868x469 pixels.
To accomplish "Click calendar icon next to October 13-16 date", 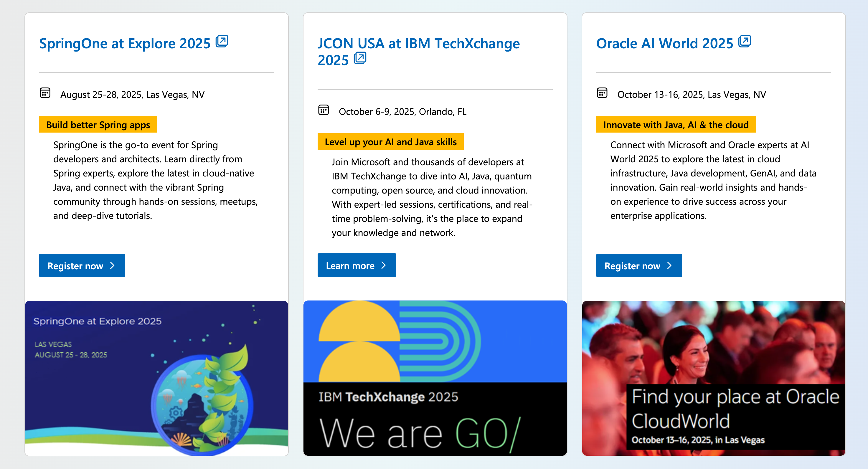I will click(602, 93).
